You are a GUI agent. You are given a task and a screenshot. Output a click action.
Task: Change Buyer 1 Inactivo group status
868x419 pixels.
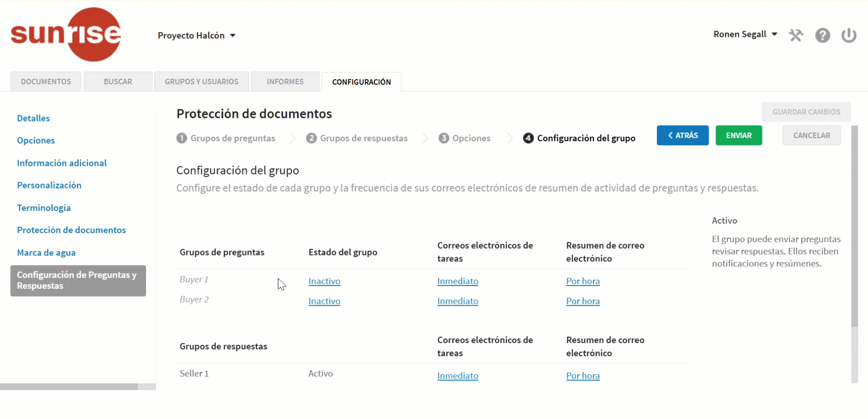[x=324, y=281]
